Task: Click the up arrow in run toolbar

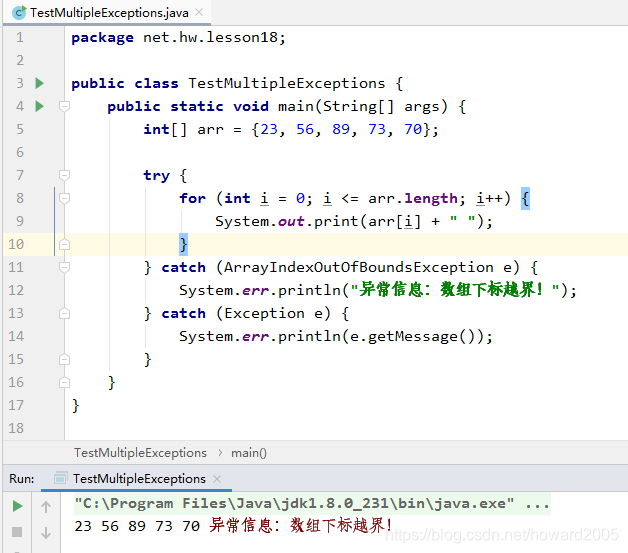Action: click(46, 507)
